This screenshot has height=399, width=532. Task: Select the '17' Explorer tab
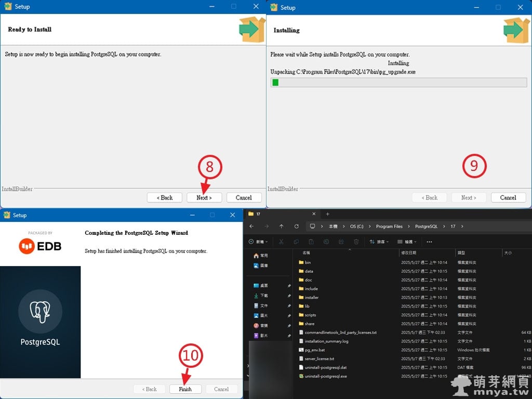[281, 214]
